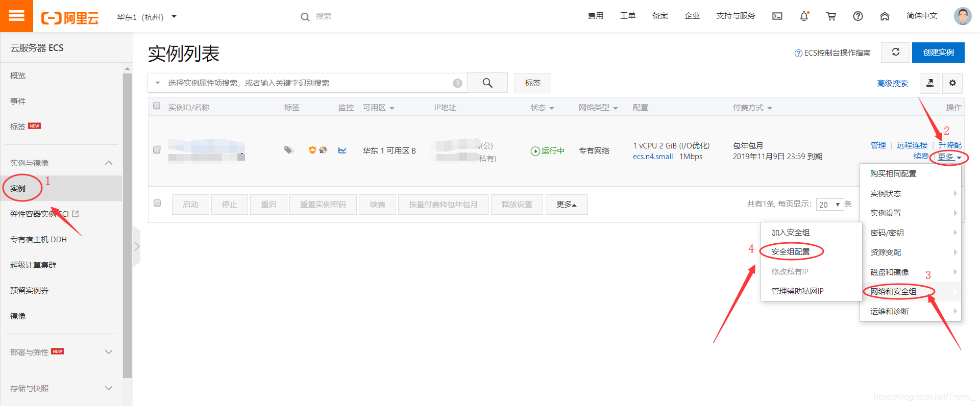The image size is (980, 406).
Task: Open ecs.n4.small instance type link
Action: (653, 157)
